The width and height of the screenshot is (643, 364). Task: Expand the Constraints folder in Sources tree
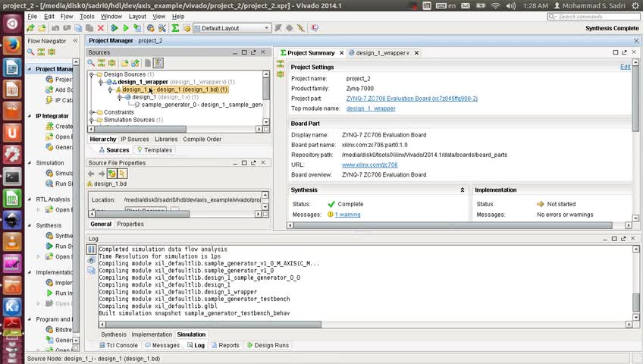point(93,112)
